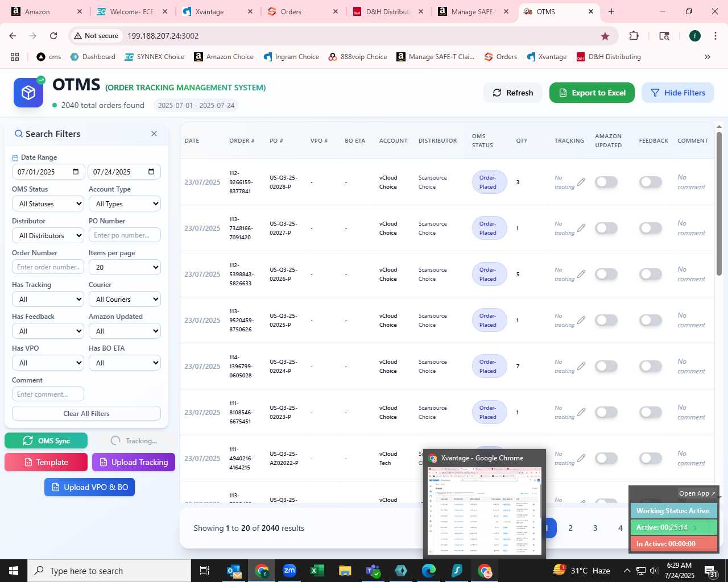
Task: Open Task View on the taskbar
Action: 205,571
